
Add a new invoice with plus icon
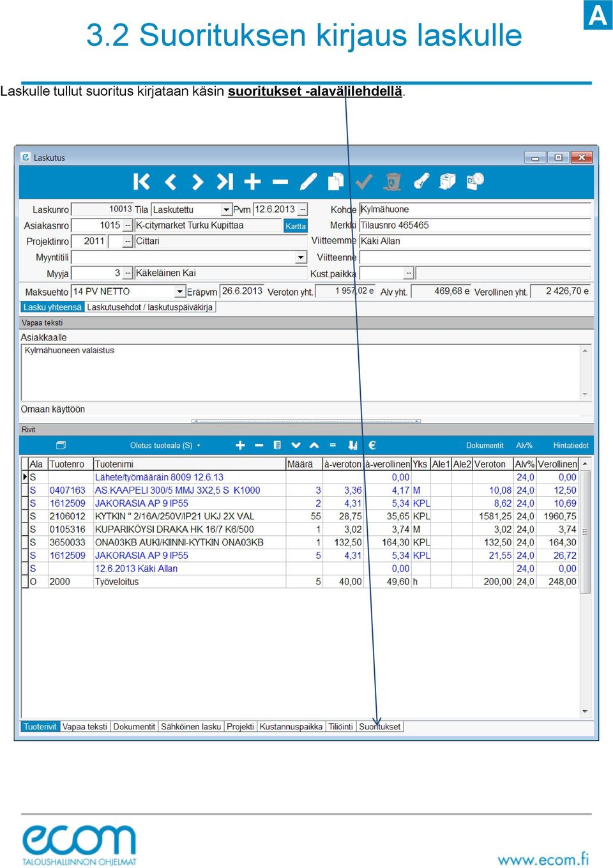point(252,182)
